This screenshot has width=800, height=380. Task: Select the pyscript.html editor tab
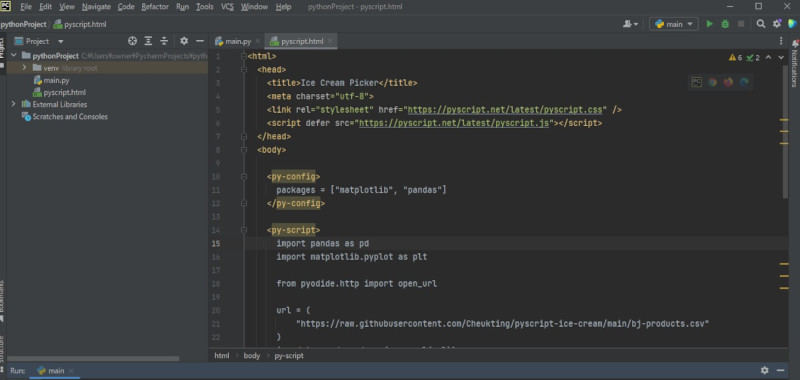coord(302,41)
